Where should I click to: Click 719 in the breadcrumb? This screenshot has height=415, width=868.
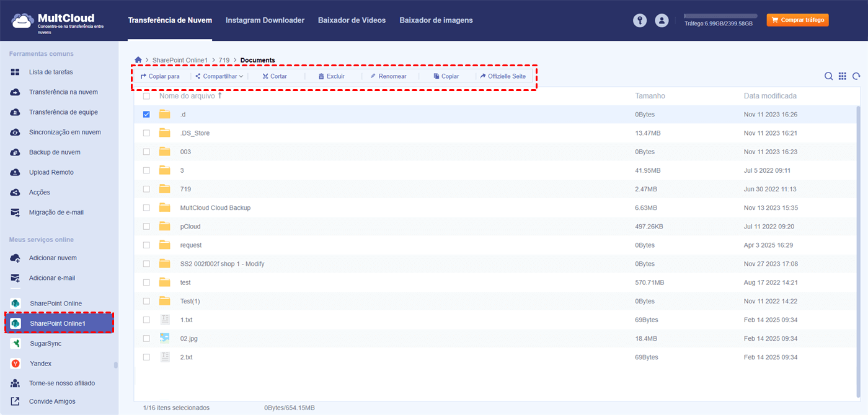tap(224, 60)
